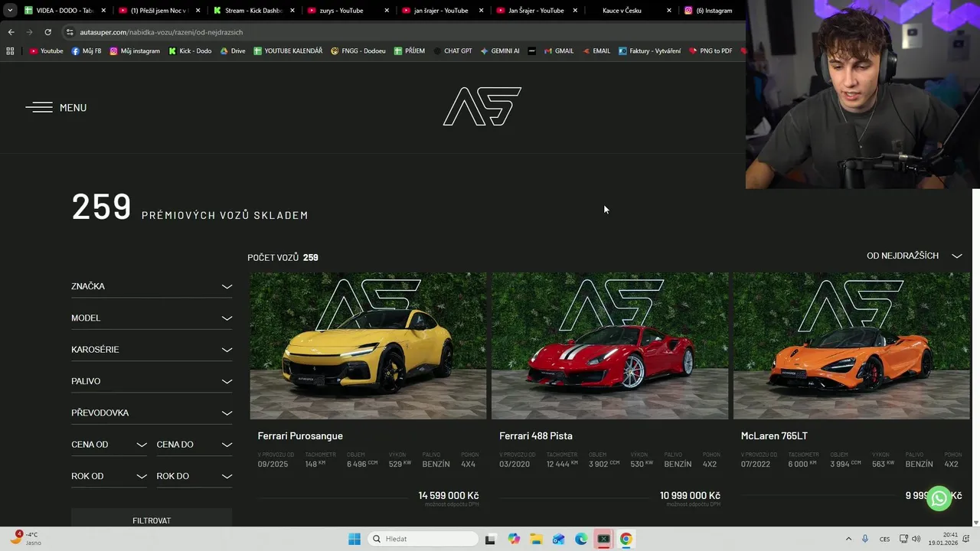This screenshot has width=980, height=551.
Task: Open the Chrome tab search dropdown arrow
Action: point(10,11)
